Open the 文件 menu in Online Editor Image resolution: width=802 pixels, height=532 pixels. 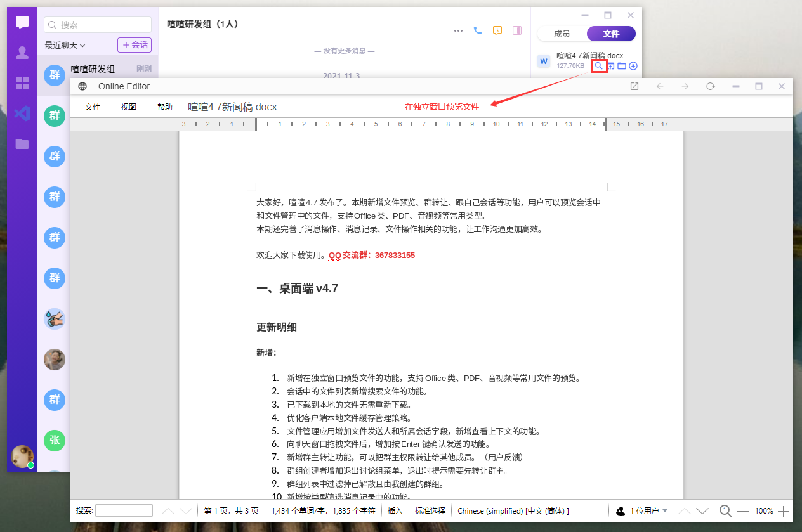(x=93, y=107)
